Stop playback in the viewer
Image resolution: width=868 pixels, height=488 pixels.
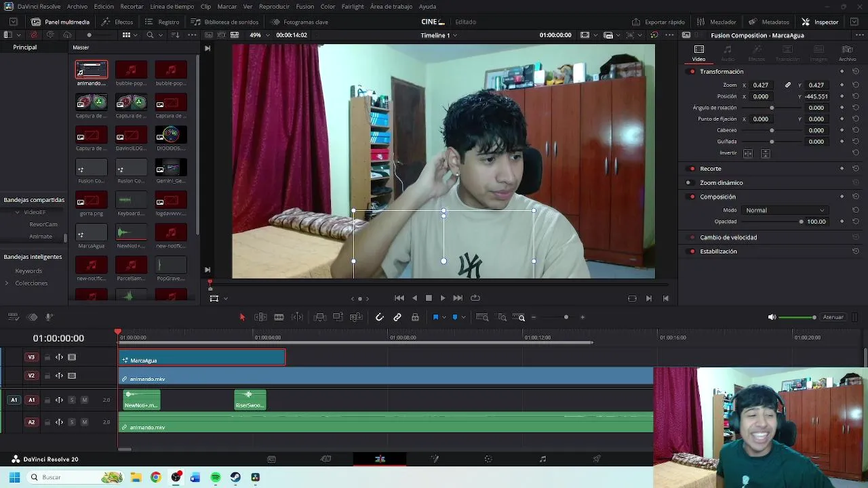tap(429, 298)
